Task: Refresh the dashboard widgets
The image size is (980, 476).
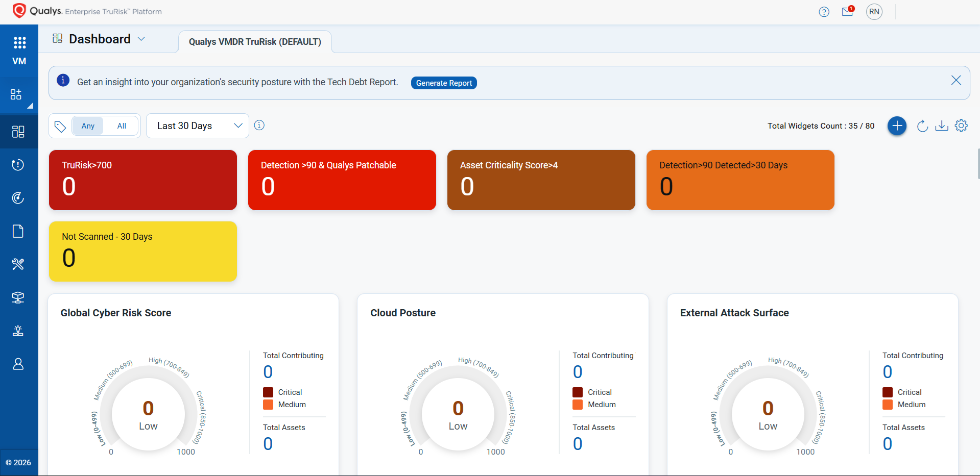Action: click(922, 126)
